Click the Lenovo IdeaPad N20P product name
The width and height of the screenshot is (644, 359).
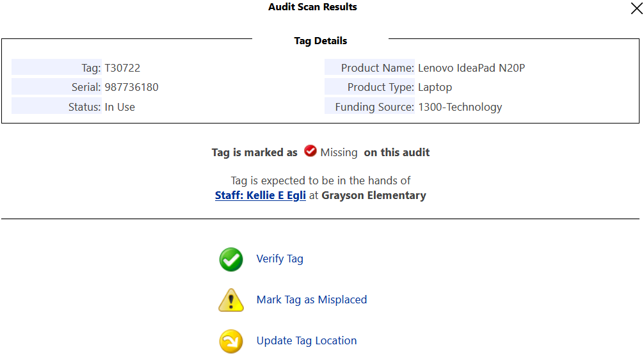[472, 68]
